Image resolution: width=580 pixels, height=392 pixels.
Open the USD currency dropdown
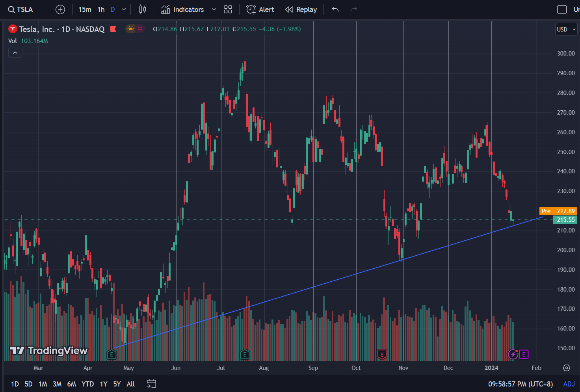pyautogui.click(x=566, y=30)
